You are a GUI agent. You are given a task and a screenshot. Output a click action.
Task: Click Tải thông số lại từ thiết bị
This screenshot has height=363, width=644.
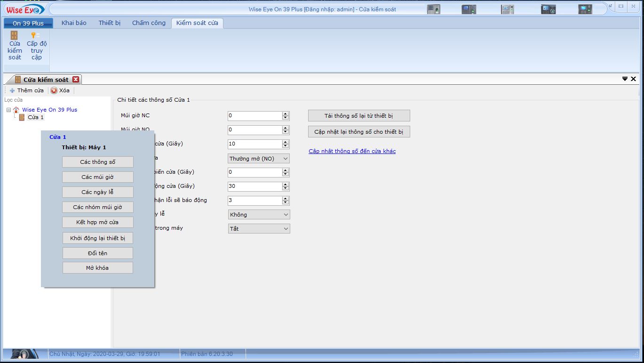click(x=359, y=116)
